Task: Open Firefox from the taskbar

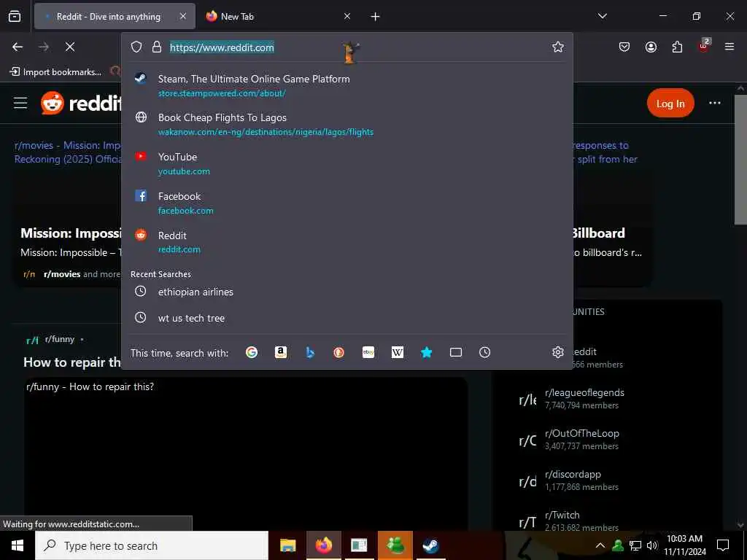Action: (x=323, y=545)
